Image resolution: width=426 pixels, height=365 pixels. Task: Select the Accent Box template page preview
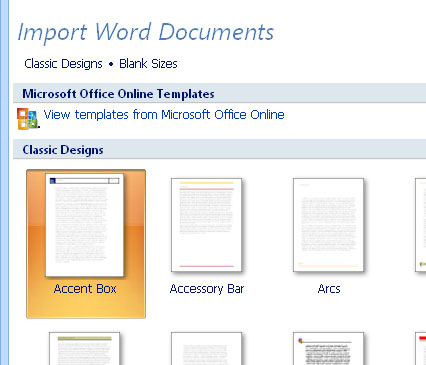point(85,225)
